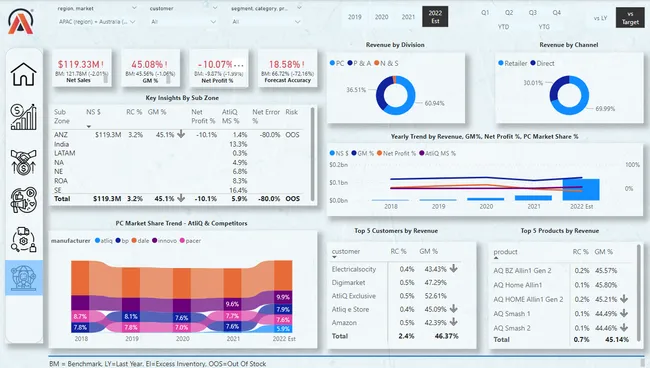This screenshot has height=368, width=650.
Task: Click the AtliQ logo icon
Action: 21,22
